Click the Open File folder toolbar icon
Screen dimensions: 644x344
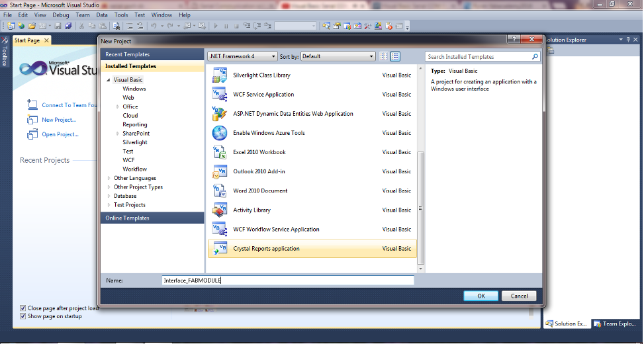tap(32, 26)
